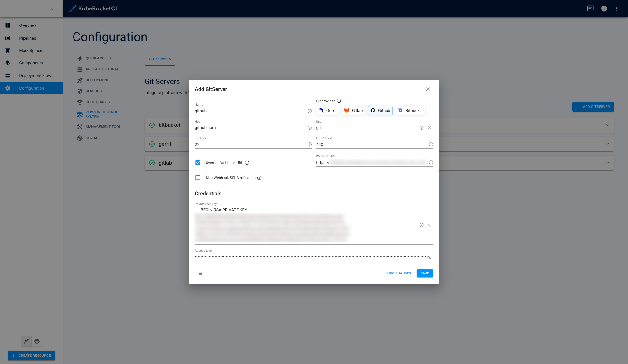Open the Marketplace section
Image resolution: width=628 pixels, height=364 pixels.
[31, 50]
